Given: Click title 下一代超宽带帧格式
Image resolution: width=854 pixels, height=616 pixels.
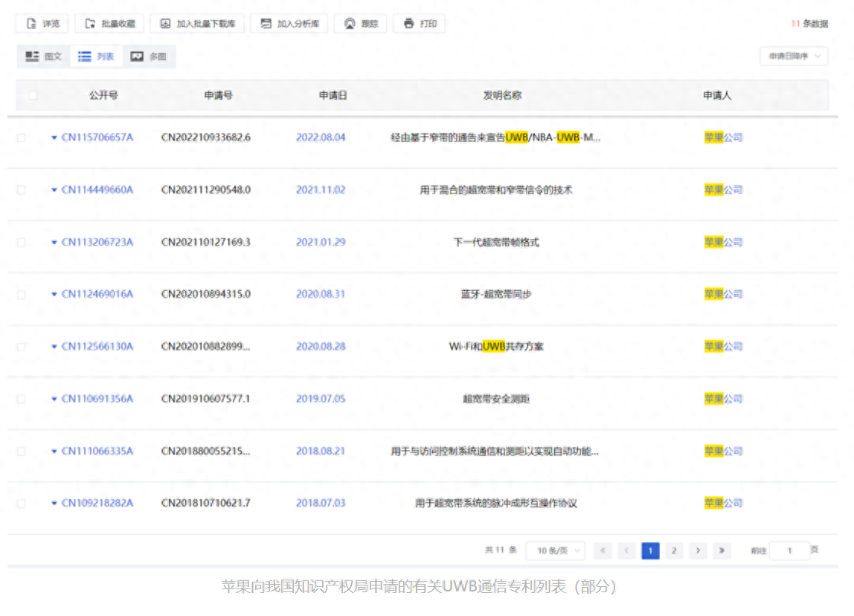Looking at the screenshot, I should tap(496, 242).
